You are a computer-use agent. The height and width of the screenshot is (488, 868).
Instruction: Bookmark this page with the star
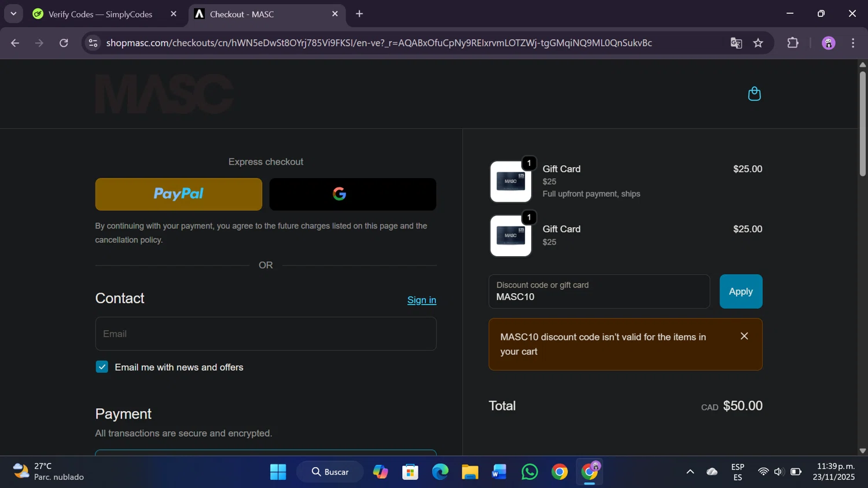758,43
